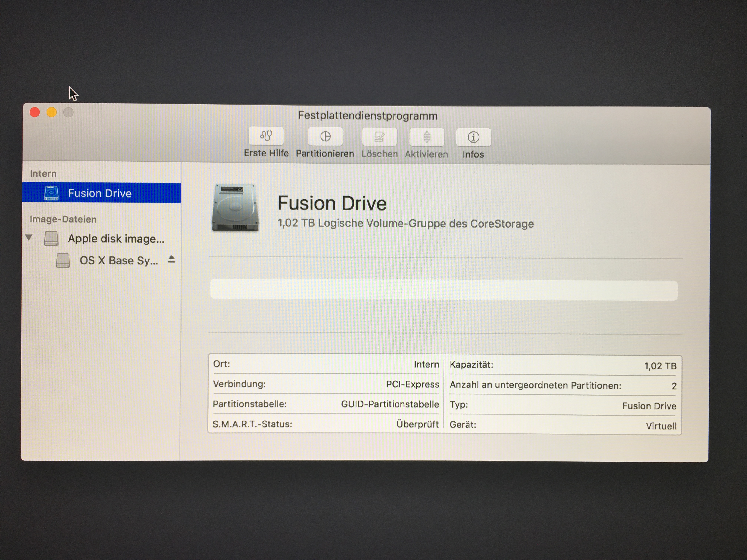Click the Fusion Drive sidebar disk icon
This screenshot has height=560, width=747.
[51, 193]
